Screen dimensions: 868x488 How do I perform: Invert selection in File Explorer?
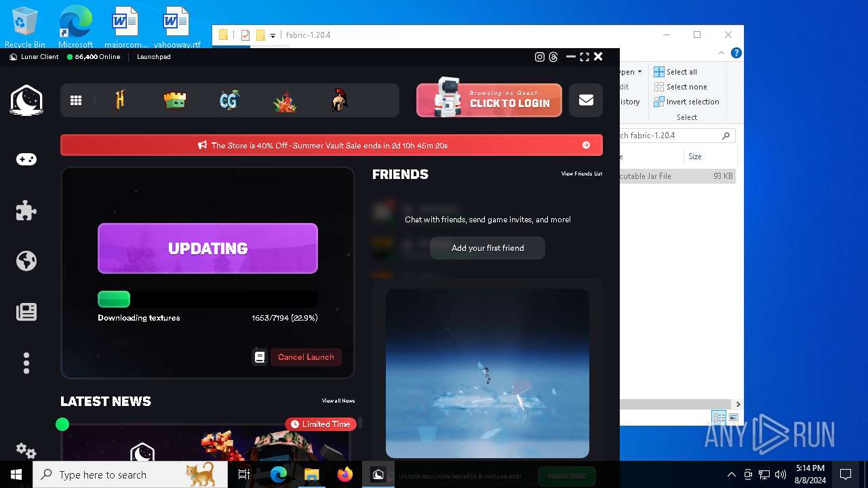686,102
